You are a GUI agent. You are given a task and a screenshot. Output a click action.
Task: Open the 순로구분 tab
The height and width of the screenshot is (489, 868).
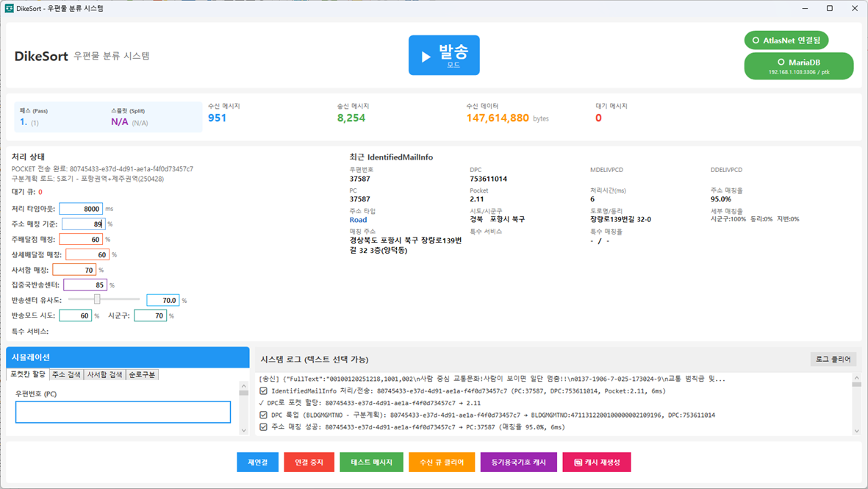pos(142,374)
